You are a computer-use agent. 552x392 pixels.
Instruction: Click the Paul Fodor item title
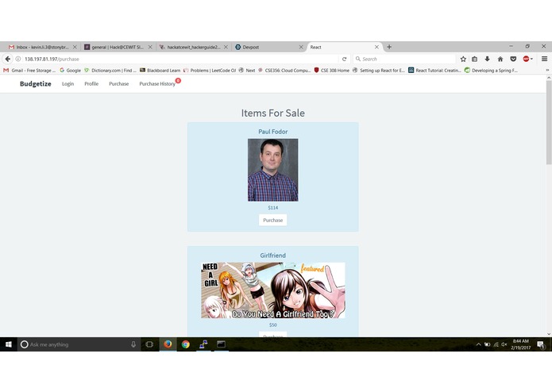point(273,132)
